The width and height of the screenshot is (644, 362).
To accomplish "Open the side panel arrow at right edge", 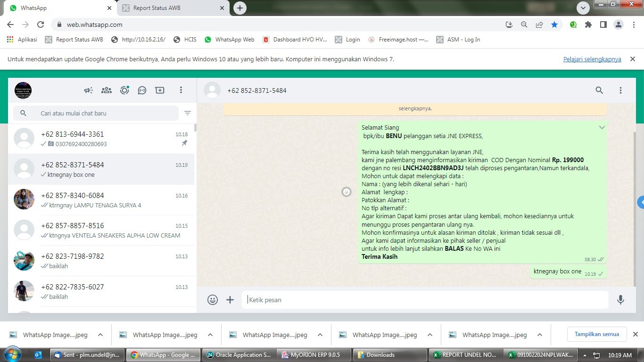I will tap(641, 203).
